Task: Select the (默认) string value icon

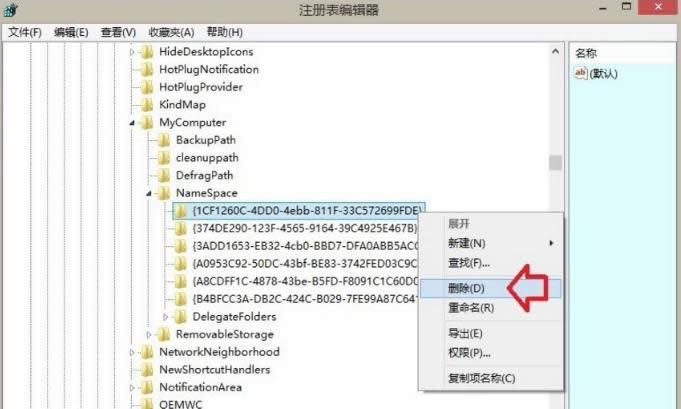Action: pyautogui.click(x=581, y=73)
